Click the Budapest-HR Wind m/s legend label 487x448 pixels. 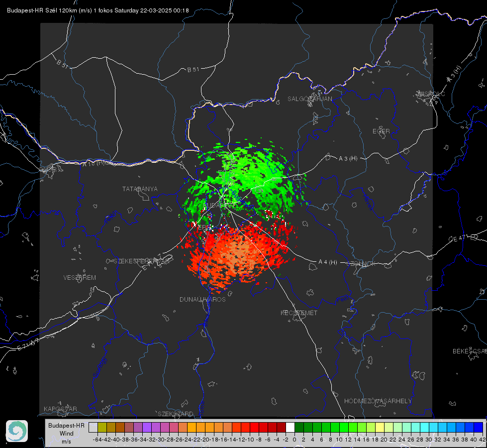click(67, 433)
